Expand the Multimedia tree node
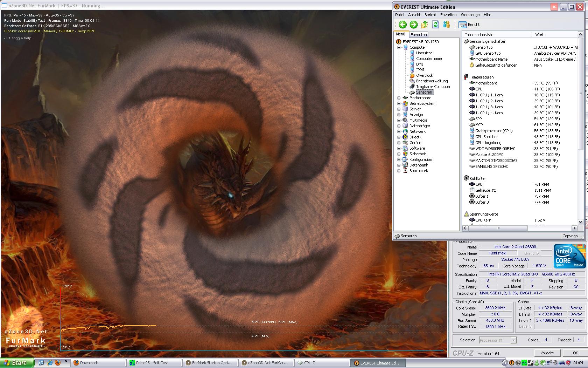The image size is (588, 368). 399,120
